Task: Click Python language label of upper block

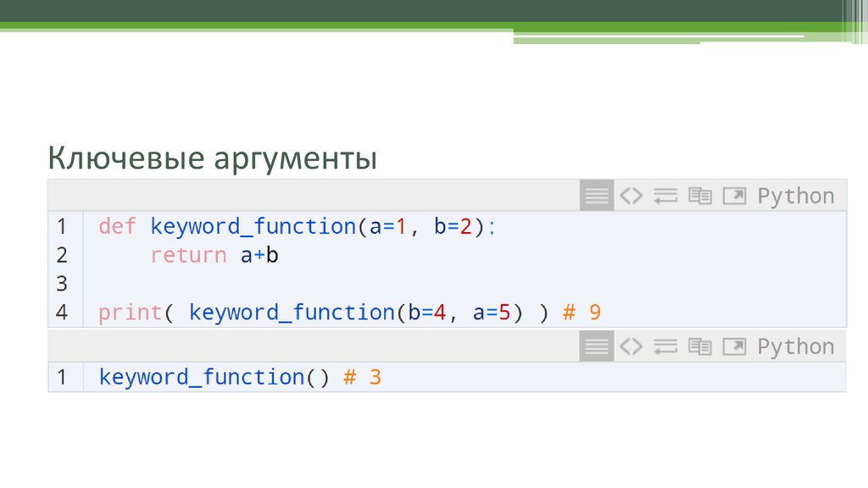Action: [795, 196]
